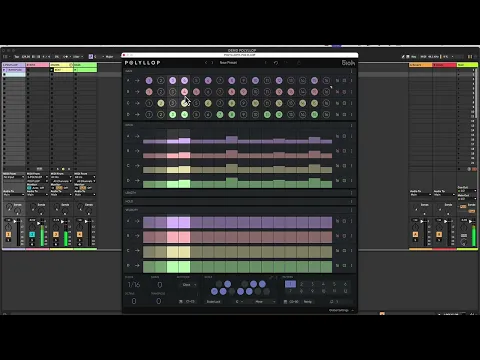480x360 pixels.
Task: Click dice icon at end of second-section row D
Action: (x=344, y=180)
